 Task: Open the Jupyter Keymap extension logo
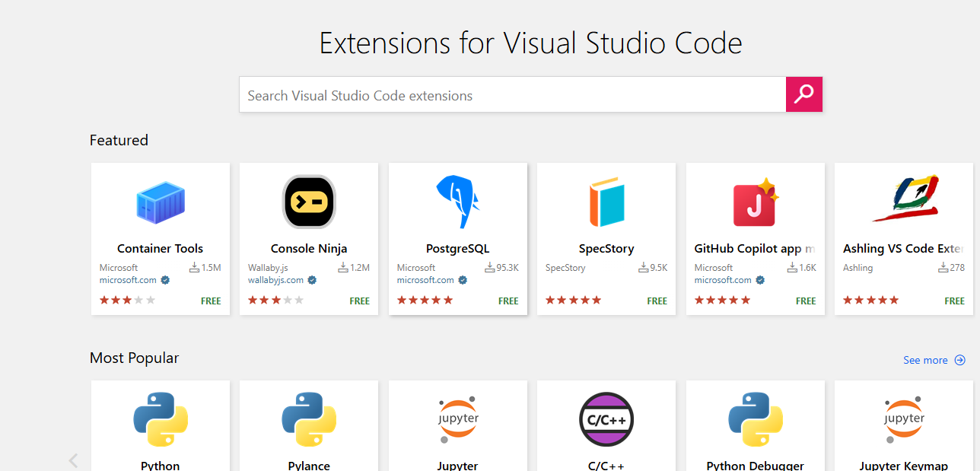[904, 419]
